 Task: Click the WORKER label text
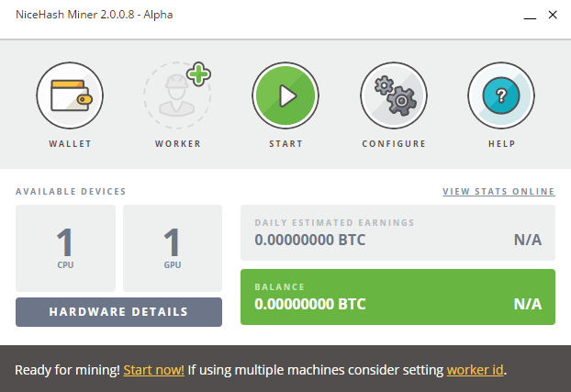(x=178, y=144)
